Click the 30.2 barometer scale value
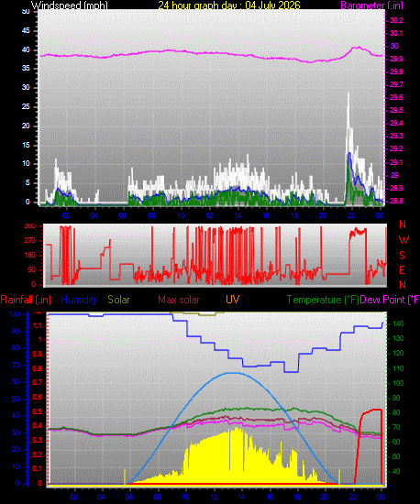The width and height of the screenshot is (420, 504). [x=396, y=20]
